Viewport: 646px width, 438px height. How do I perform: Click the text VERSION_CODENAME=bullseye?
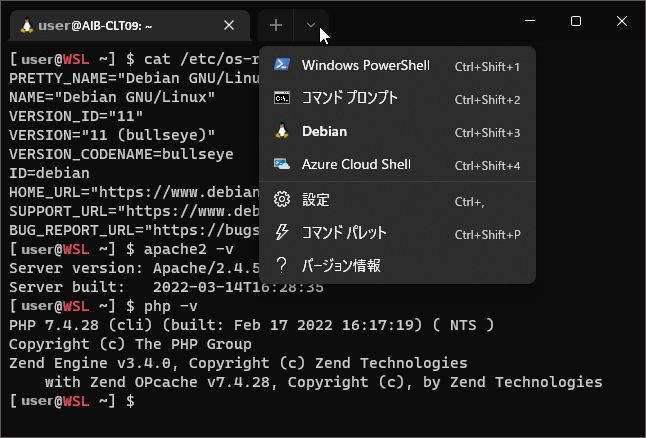click(x=121, y=154)
